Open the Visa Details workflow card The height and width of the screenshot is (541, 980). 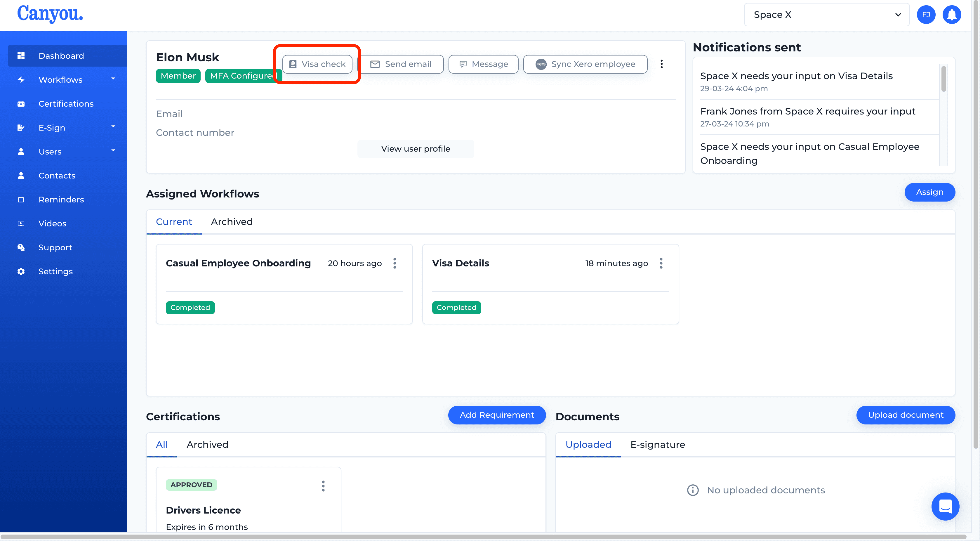[x=550, y=284]
